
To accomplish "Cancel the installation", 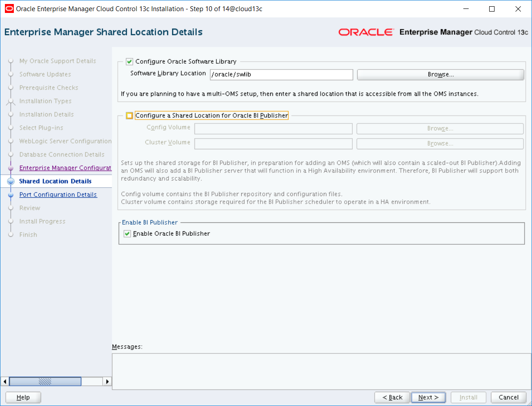I will [x=508, y=398].
